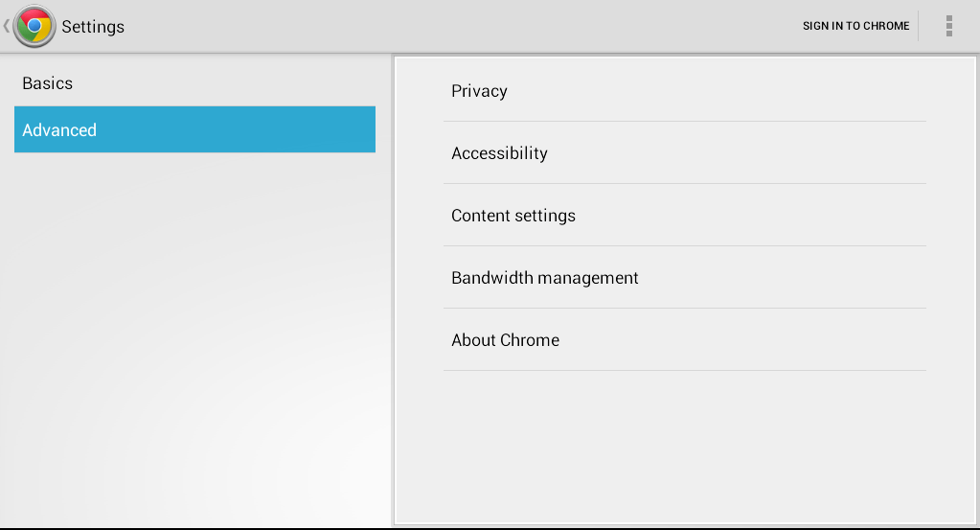Open Privacy settings
The height and width of the screenshot is (530, 980).
click(x=684, y=91)
